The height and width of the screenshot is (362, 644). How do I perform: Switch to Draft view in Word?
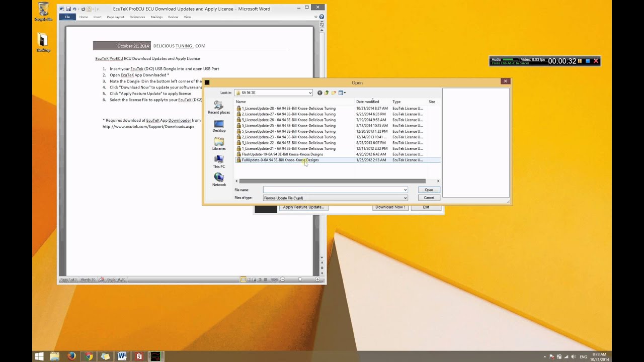click(x=266, y=279)
